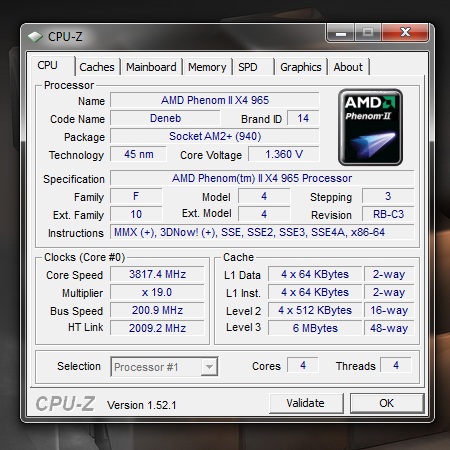The image size is (450, 450).
Task: Click the Multiplier value x 19.0
Action: tap(157, 292)
